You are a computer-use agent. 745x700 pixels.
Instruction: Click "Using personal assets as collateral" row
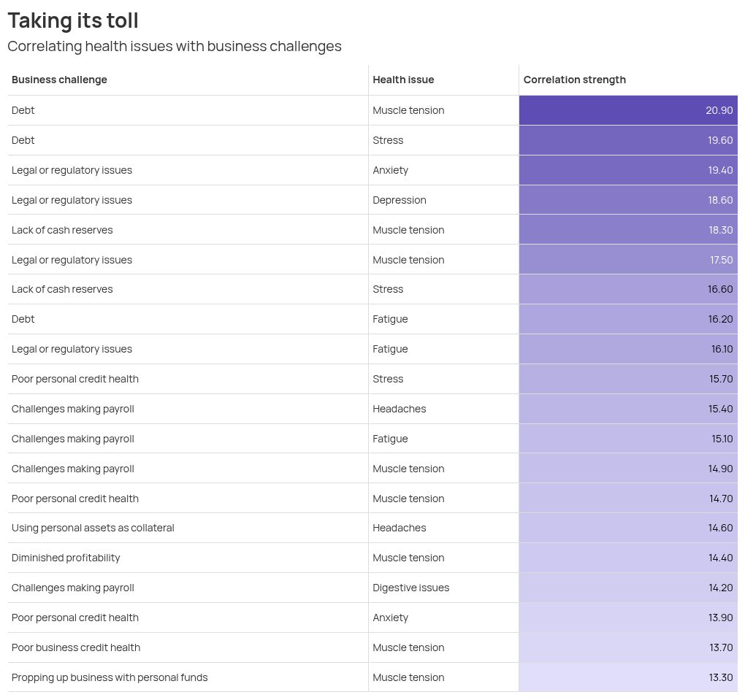click(x=93, y=528)
